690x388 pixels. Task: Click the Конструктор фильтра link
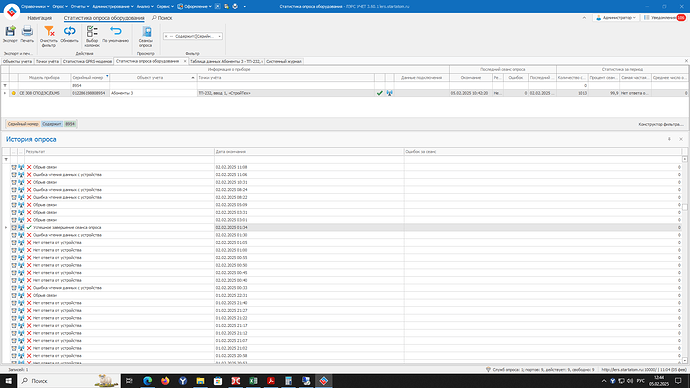coord(661,124)
